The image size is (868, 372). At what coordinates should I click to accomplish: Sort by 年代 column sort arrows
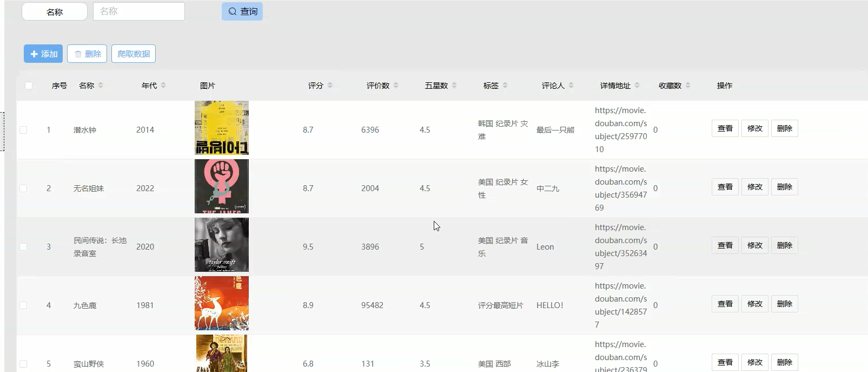(163, 86)
